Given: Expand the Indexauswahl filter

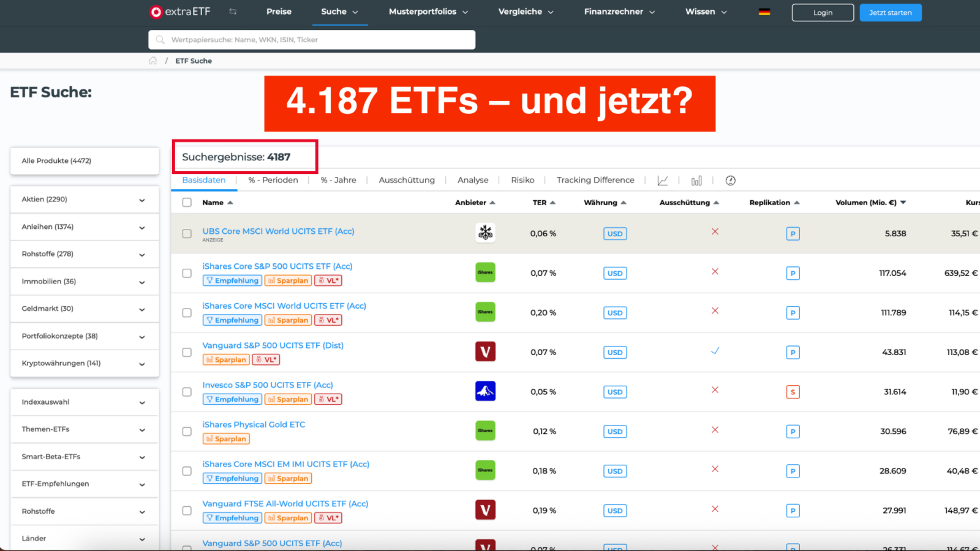Looking at the screenshot, I should pos(85,402).
